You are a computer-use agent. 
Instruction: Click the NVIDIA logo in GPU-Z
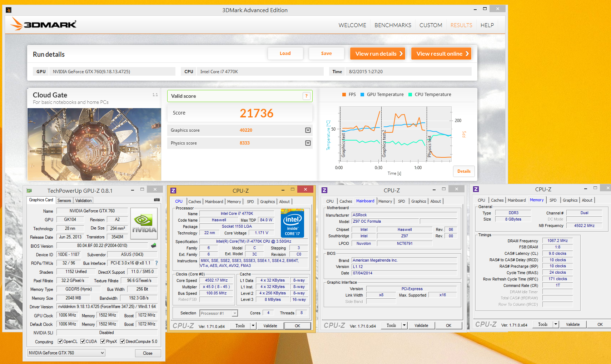click(x=144, y=223)
